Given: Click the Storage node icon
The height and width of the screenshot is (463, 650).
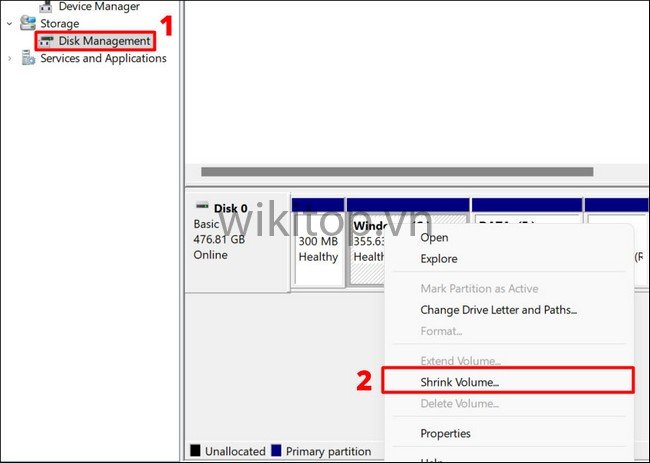Looking at the screenshot, I should 28,23.
